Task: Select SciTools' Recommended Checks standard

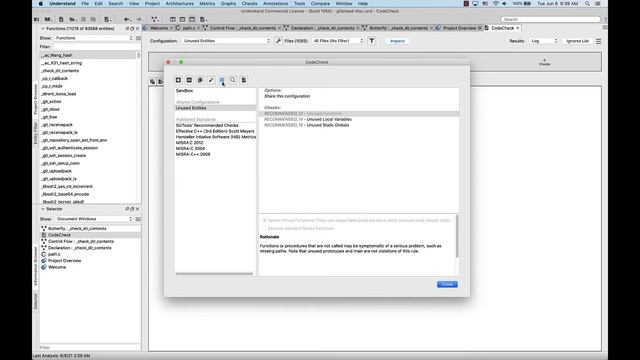Action: [207, 125]
